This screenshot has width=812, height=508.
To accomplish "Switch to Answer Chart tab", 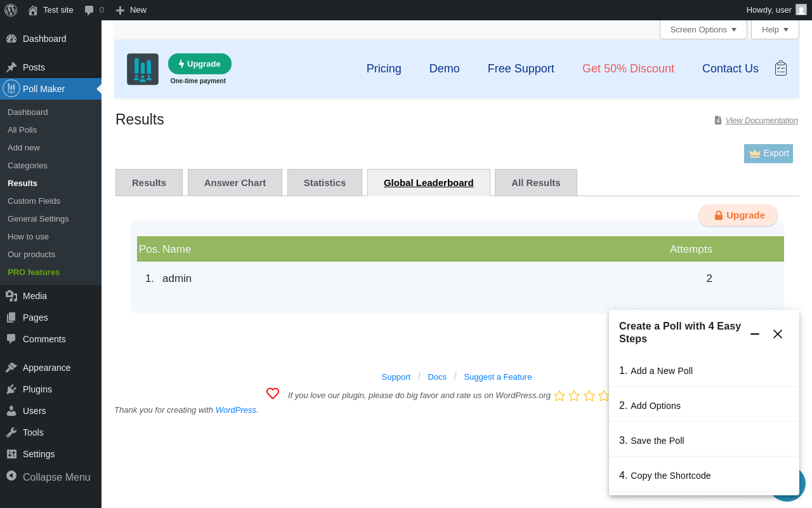I will coord(235,183).
